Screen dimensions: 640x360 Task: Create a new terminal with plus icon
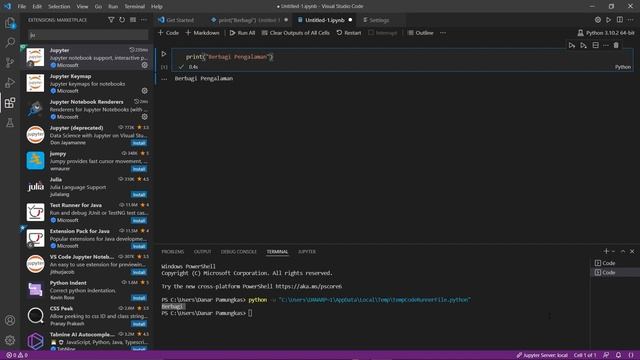[x=606, y=251]
